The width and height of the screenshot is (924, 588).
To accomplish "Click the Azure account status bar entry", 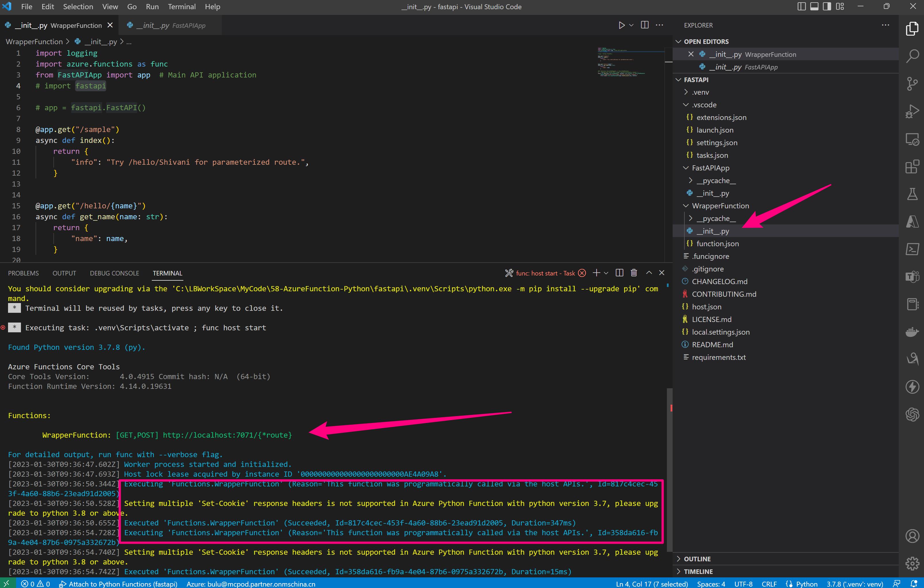I will coord(251,583).
